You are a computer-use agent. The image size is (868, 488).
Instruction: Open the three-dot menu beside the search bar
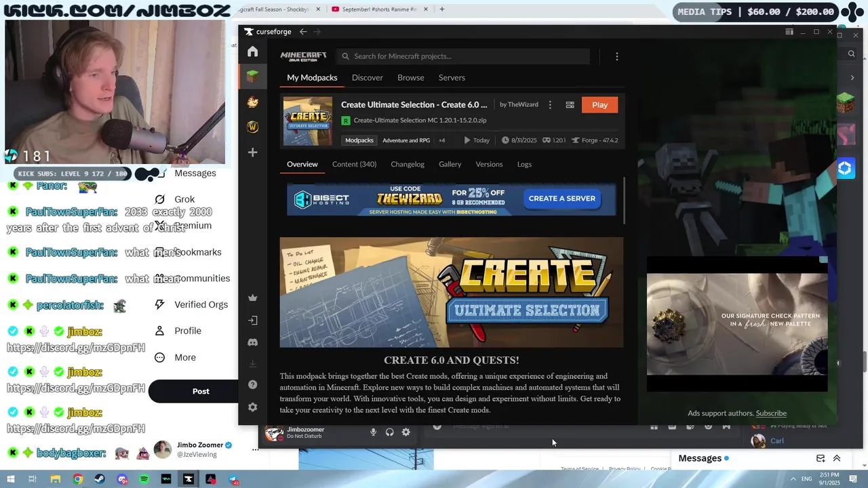click(616, 56)
